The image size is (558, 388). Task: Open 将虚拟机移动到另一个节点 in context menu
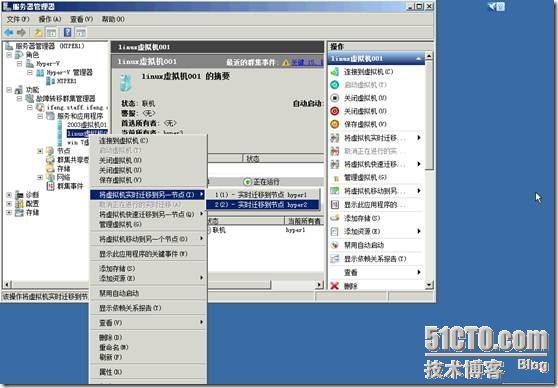148,239
